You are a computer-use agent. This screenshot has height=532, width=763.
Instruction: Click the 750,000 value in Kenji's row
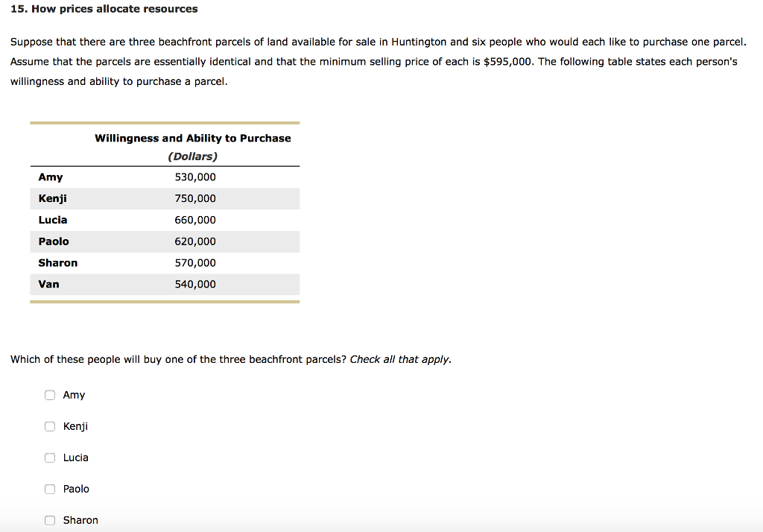(195, 199)
